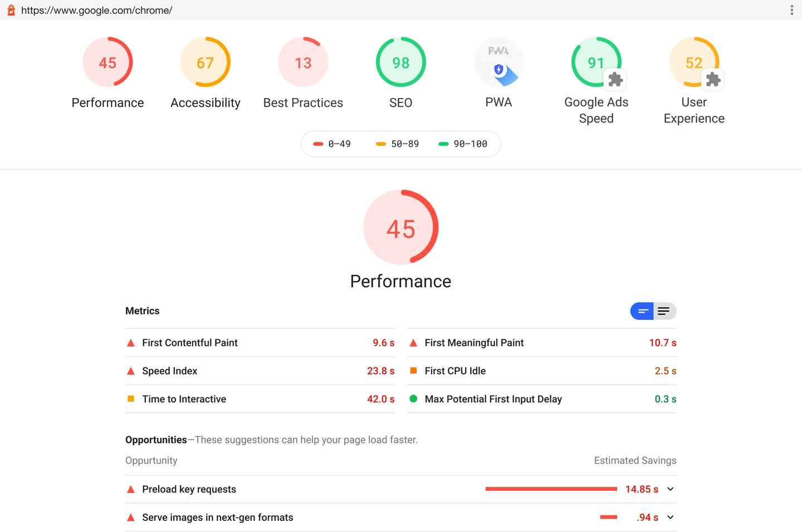
Task: Click the Time to Interactive metric name
Action: pos(184,399)
